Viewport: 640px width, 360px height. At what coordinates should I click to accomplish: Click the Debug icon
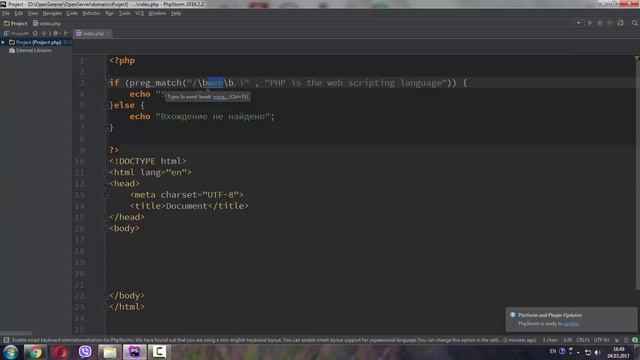(x=600, y=23)
